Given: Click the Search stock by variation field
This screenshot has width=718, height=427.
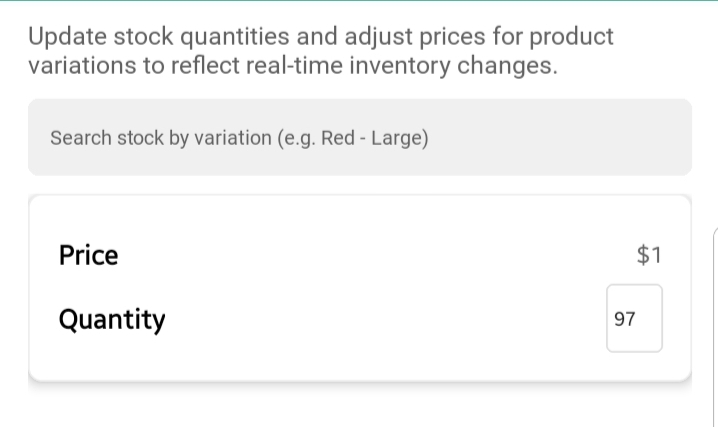Looking at the screenshot, I should tap(359, 137).
